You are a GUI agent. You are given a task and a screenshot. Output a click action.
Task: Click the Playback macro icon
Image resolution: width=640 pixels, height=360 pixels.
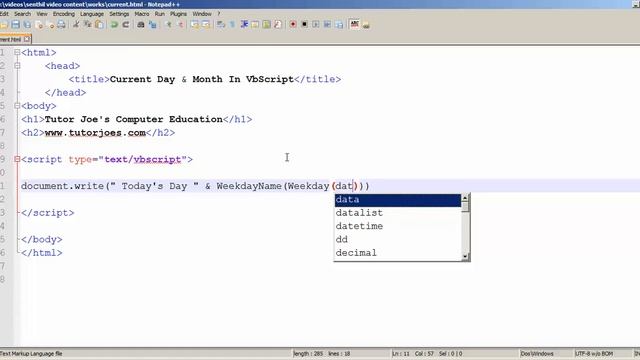pyautogui.click(x=316, y=24)
